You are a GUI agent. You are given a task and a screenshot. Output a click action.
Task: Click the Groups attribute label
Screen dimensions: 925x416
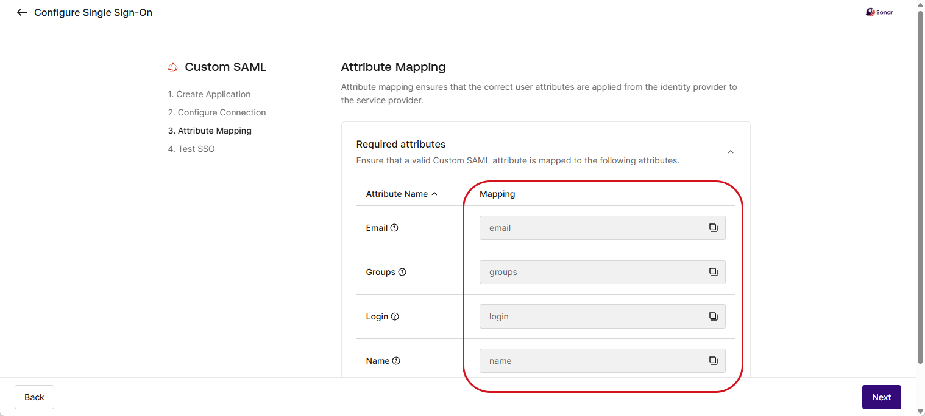pos(381,272)
